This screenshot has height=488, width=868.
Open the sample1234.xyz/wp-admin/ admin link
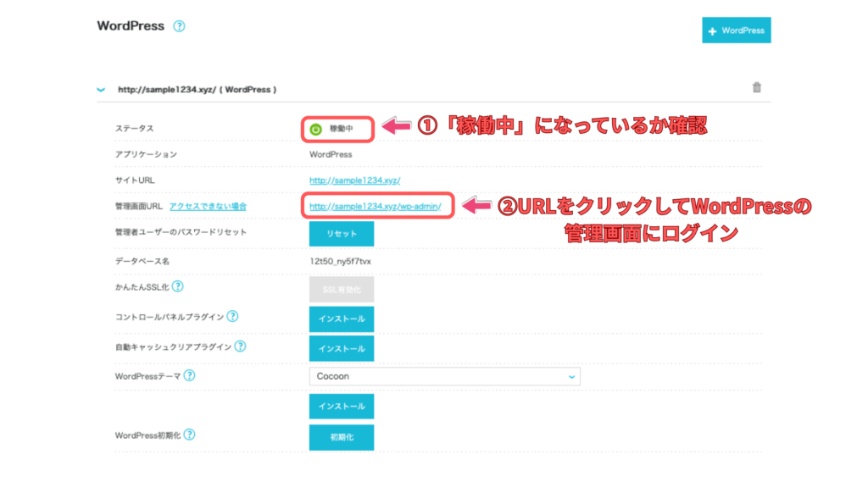pos(375,206)
